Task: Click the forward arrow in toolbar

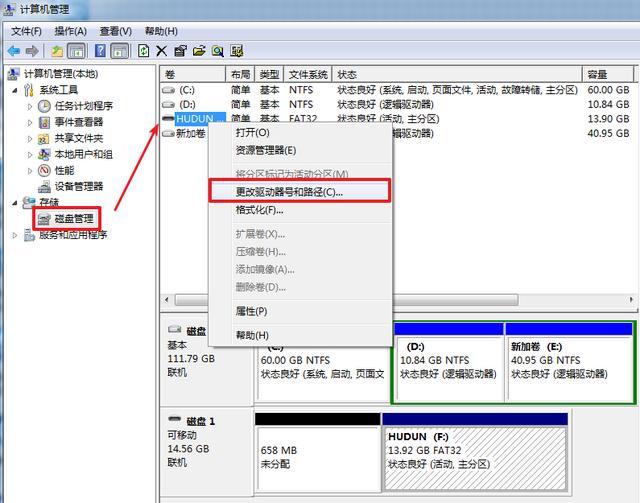Action: (32, 51)
